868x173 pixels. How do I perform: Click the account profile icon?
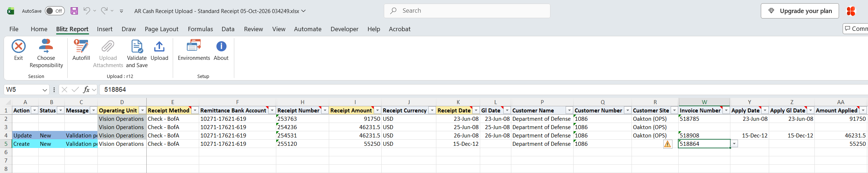(x=851, y=11)
